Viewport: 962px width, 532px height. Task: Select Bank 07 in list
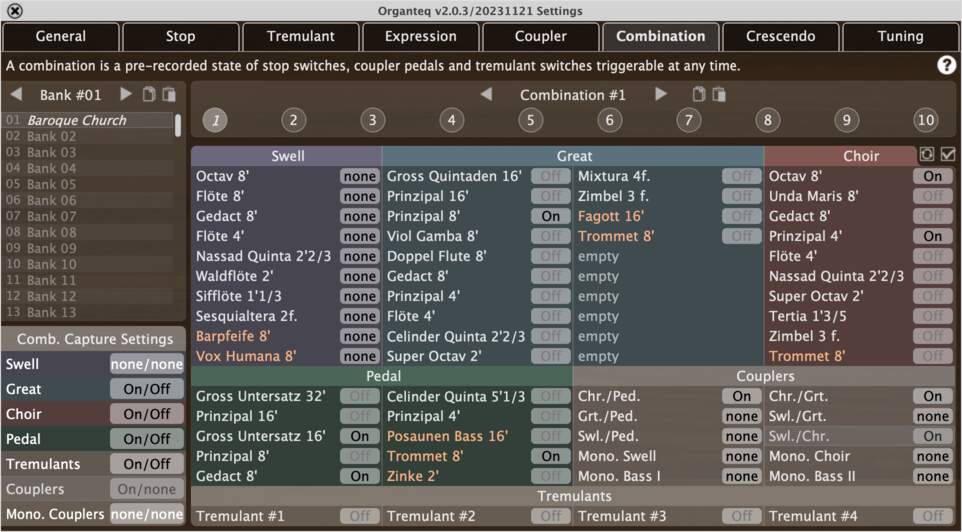[88, 216]
